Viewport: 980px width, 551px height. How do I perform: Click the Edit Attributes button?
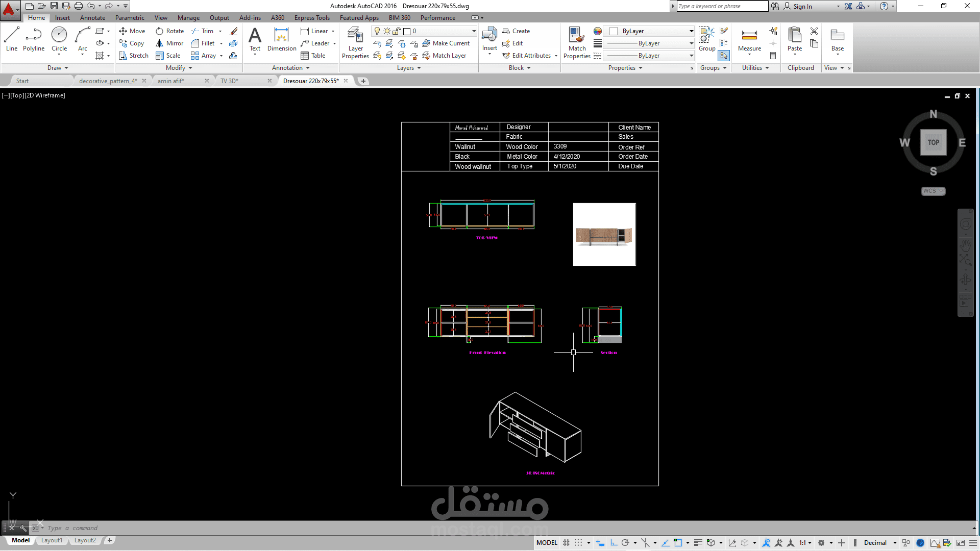pos(527,56)
